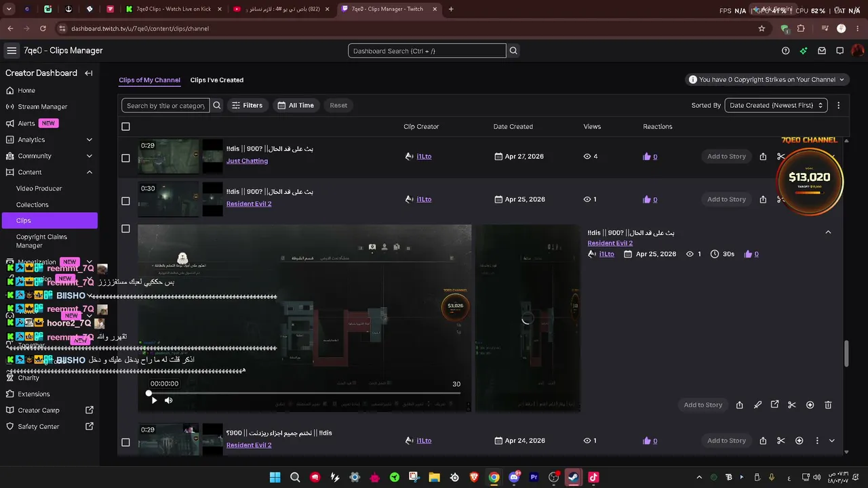Click the feature star icon on Apr 24 clip

799,441
